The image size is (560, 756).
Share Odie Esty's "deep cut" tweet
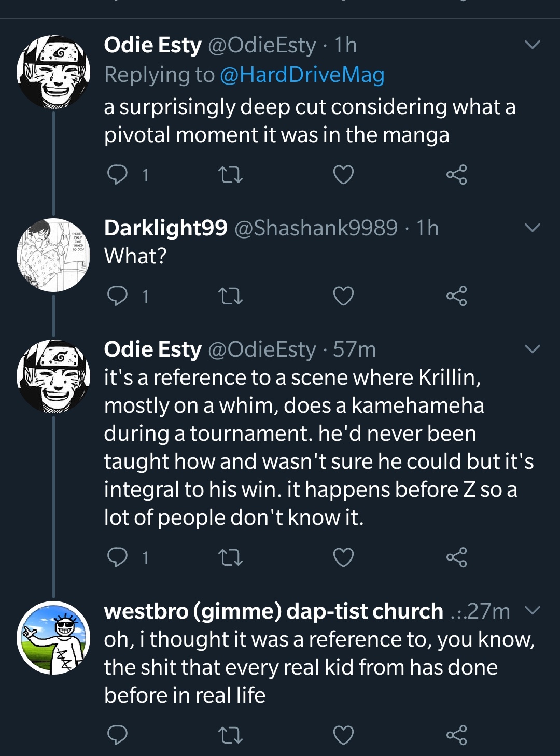[456, 175]
